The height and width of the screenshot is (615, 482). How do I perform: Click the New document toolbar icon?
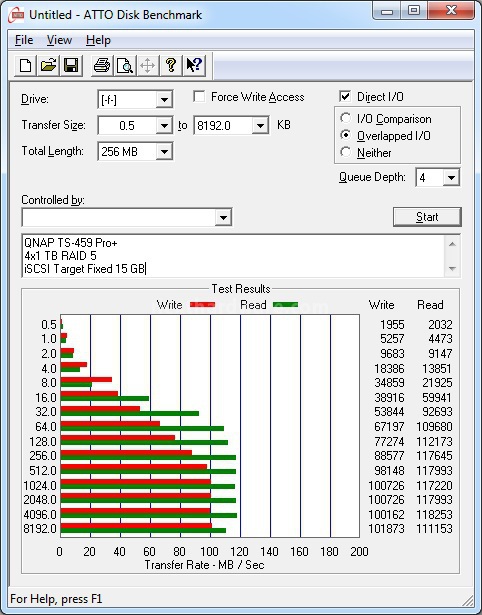[25, 66]
